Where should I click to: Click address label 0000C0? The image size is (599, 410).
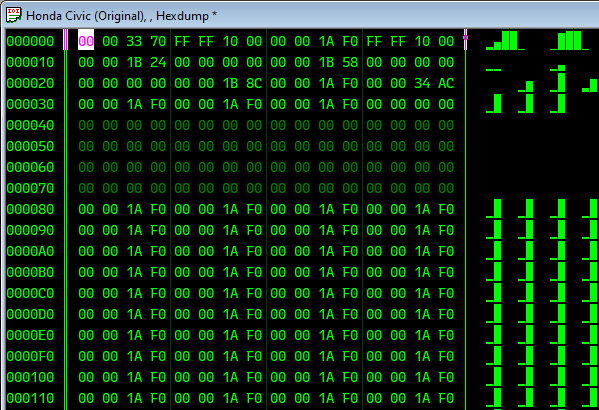(x=30, y=293)
